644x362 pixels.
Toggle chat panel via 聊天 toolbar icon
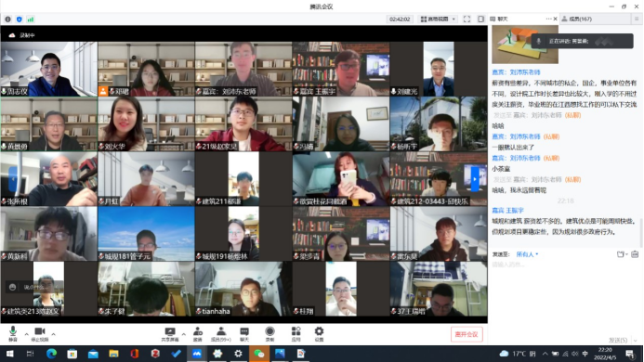[244, 333]
